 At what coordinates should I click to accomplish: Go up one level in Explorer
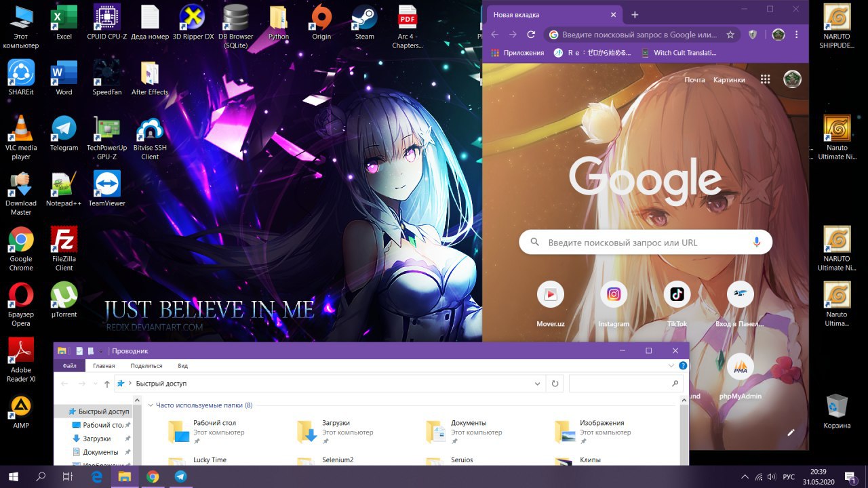pos(107,384)
